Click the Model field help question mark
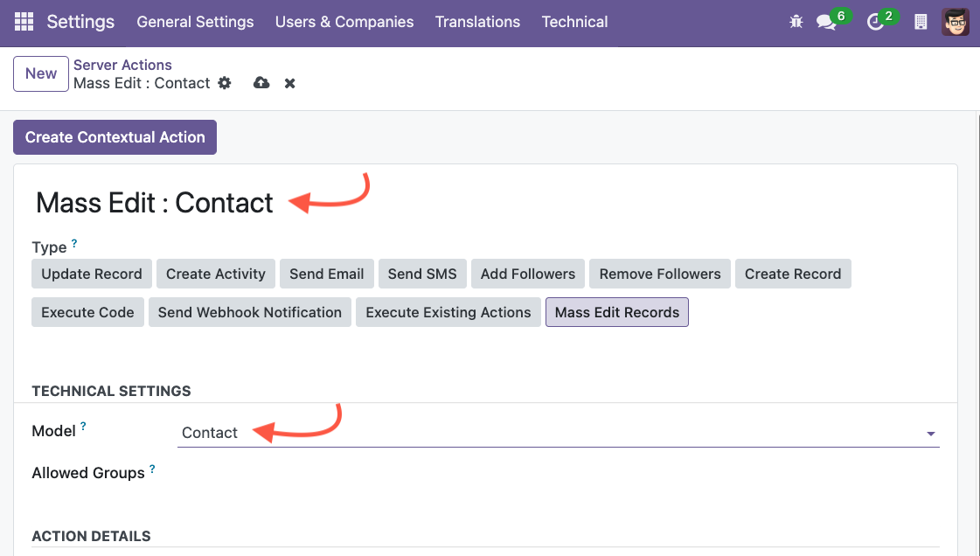980x556 pixels. click(x=83, y=426)
